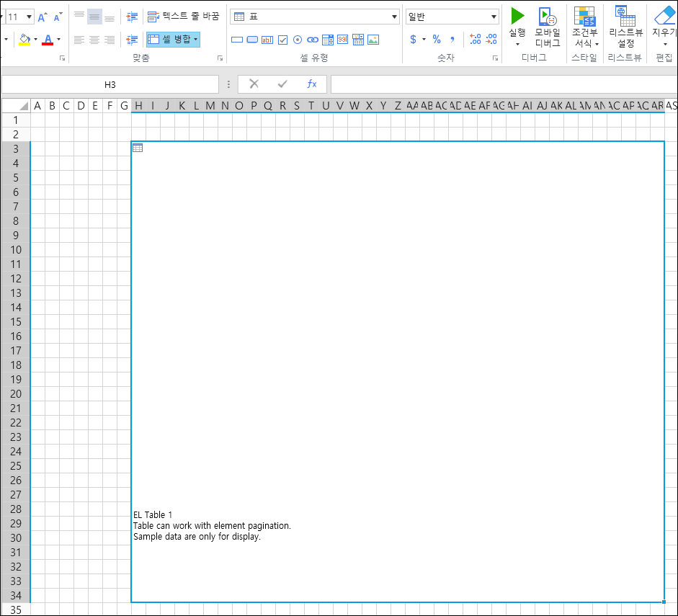
Task: Expand the 일반 number format dropdown
Action: [494, 17]
